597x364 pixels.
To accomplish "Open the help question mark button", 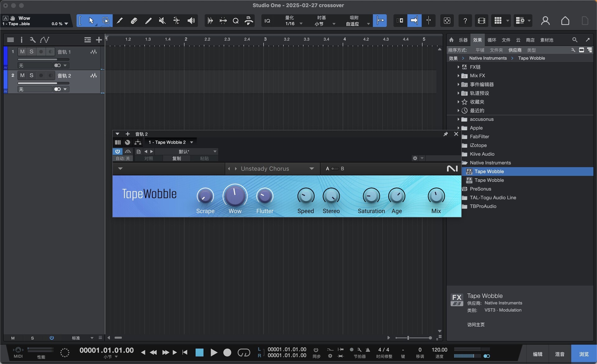I will tap(465, 21).
